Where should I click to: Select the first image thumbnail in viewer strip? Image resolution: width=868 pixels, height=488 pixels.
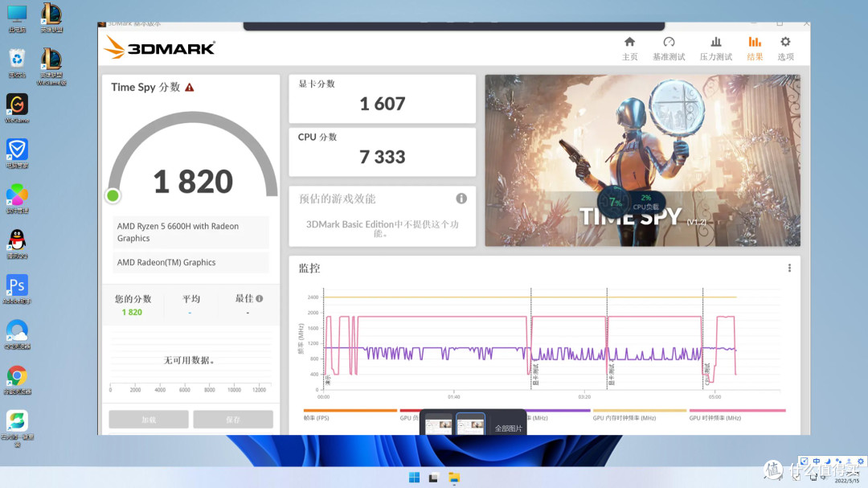(439, 425)
